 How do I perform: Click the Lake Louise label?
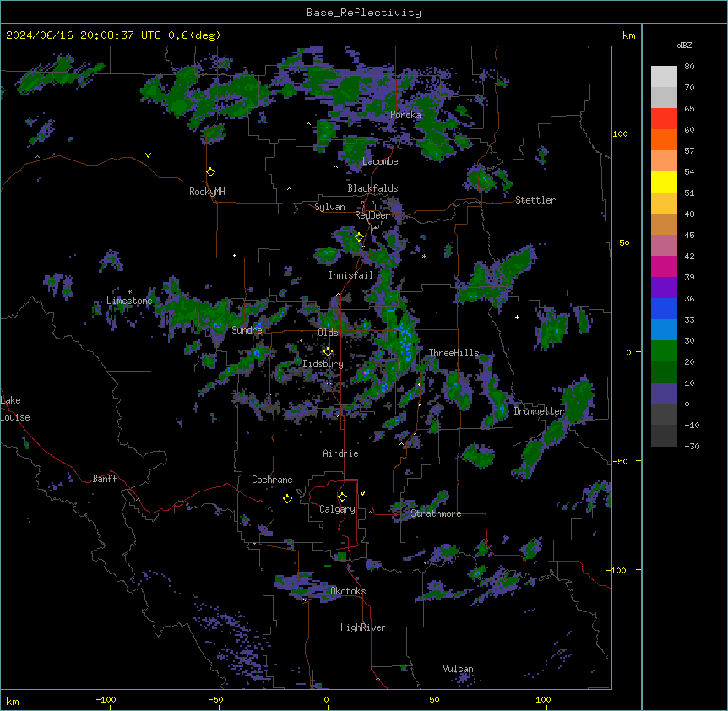pos(15,409)
